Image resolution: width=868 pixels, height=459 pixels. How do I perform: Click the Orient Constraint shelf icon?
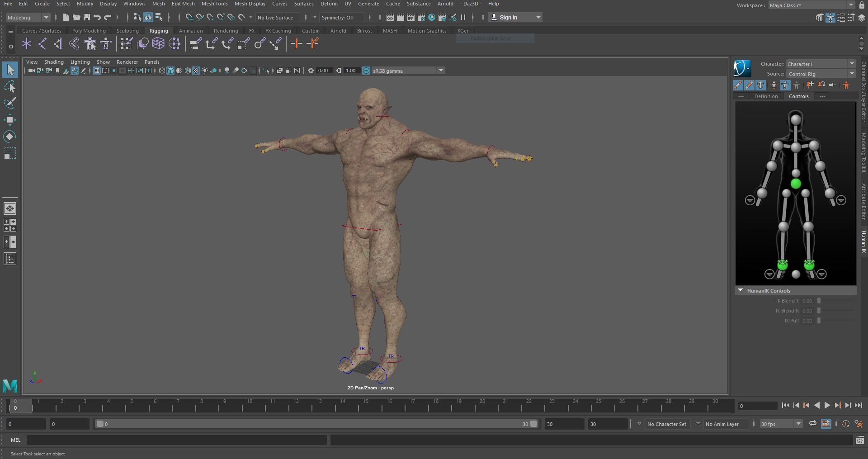[x=227, y=44]
